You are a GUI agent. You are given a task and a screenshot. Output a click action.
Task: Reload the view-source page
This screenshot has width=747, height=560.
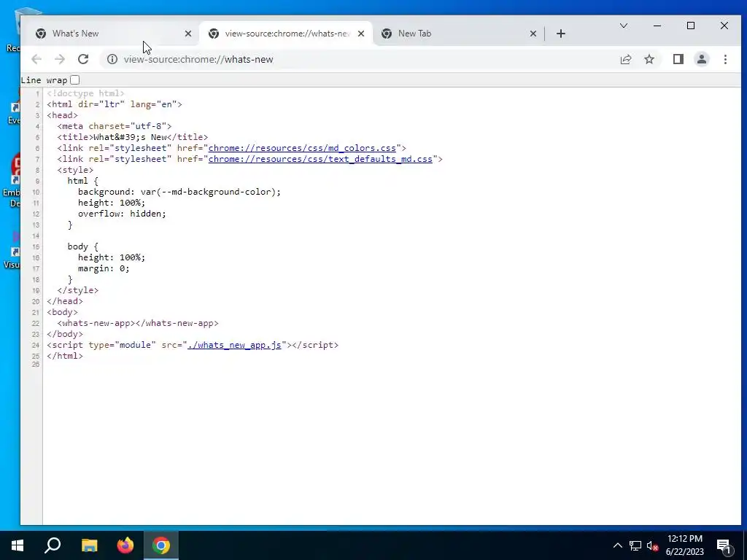[83, 59]
